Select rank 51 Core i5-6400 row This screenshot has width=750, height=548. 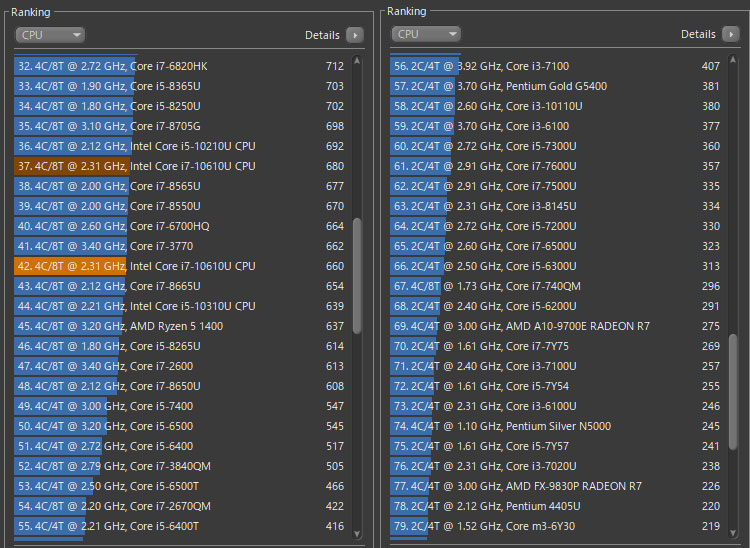(181, 446)
